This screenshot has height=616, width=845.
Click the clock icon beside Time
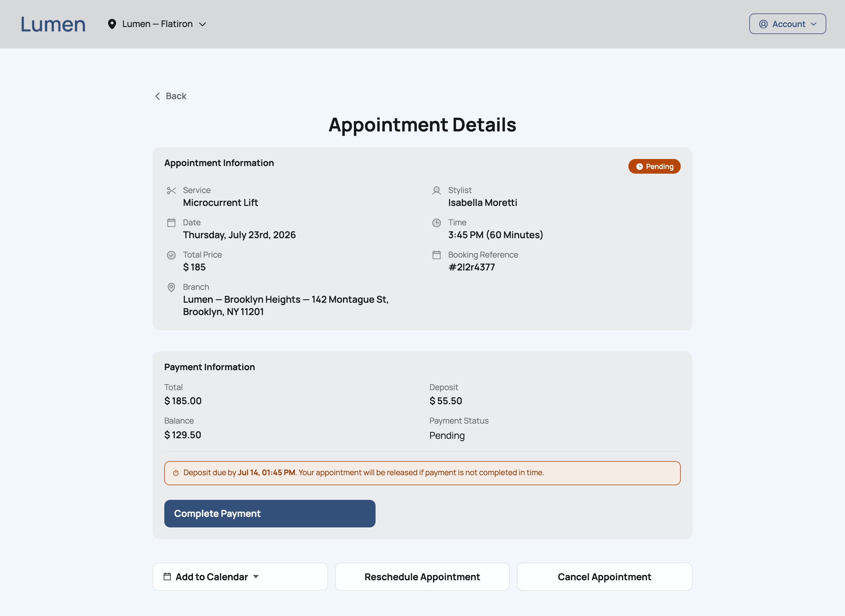click(436, 223)
